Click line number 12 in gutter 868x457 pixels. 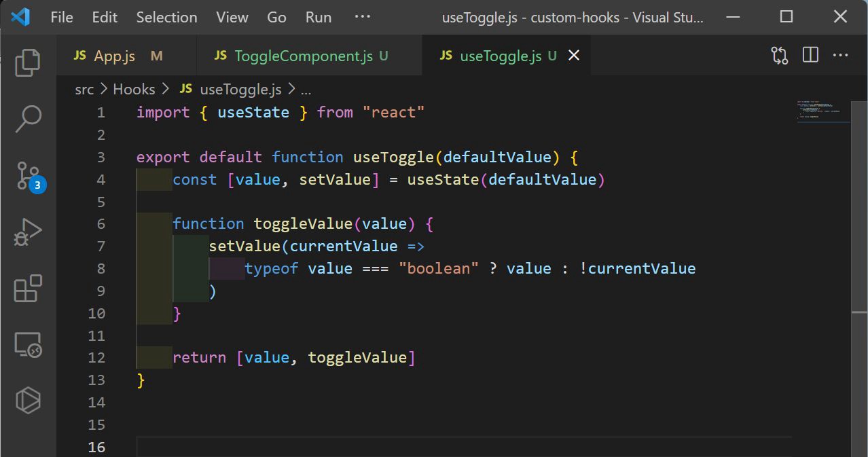pos(97,358)
